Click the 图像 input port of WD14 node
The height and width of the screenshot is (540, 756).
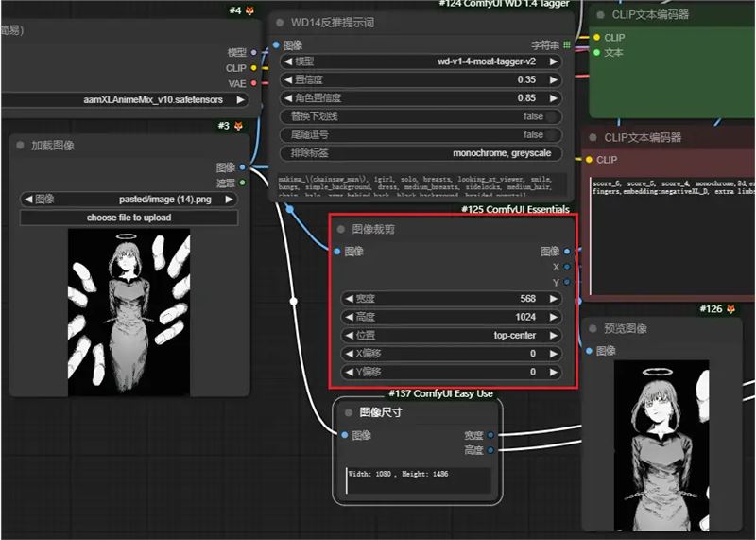click(x=276, y=44)
